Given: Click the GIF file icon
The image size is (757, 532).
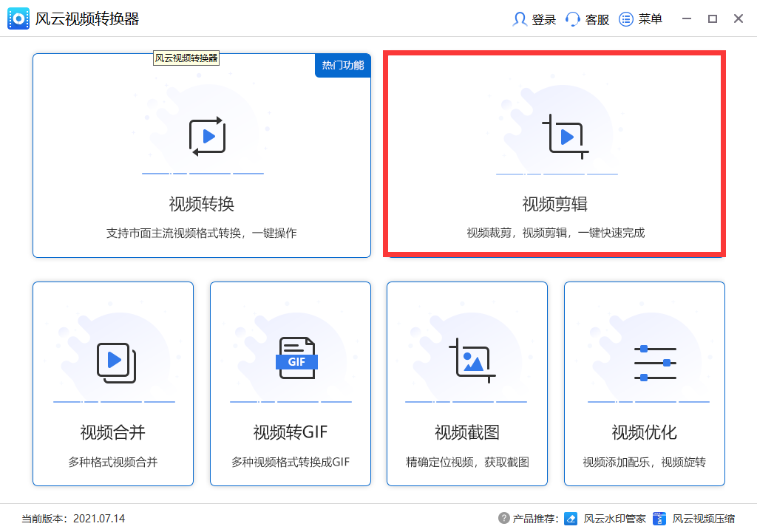Looking at the screenshot, I should [296, 358].
